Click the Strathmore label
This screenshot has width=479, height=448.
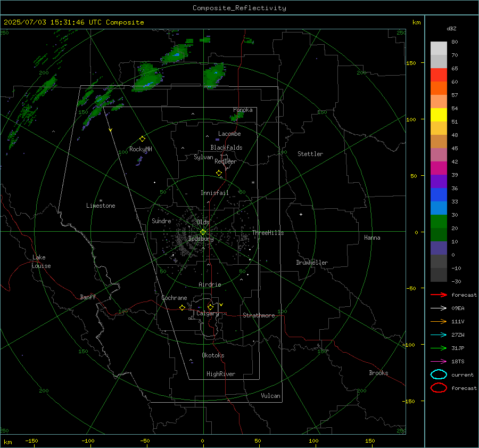coord(259,315)
